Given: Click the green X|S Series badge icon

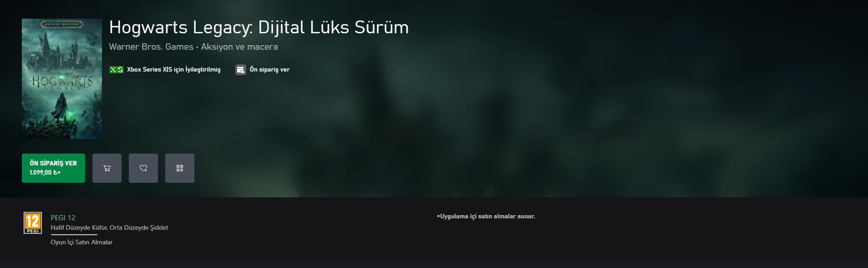Looking at the screenshot, I should coord(117,70).
